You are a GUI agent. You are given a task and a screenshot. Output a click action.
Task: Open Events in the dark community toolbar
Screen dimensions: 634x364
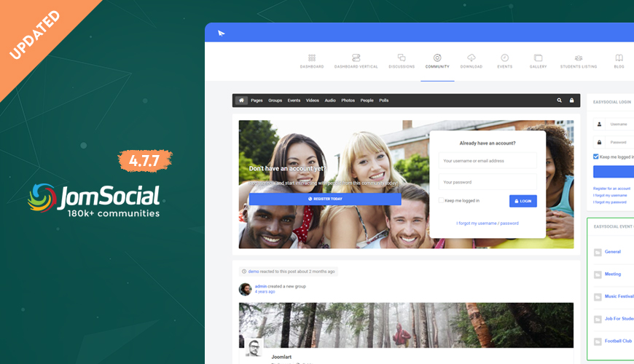[x=294, y=100]
